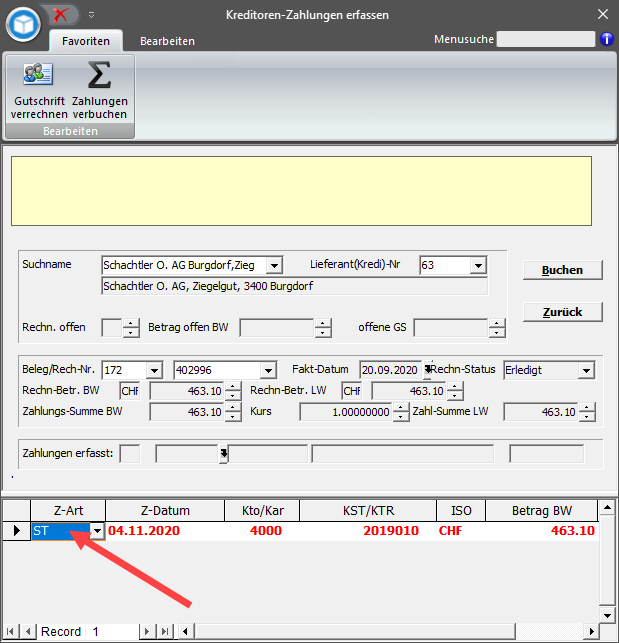619x643 pixels.
Task: Increase the Zahlungs-Summe BW spinner
Action: [x=233, y=408]
